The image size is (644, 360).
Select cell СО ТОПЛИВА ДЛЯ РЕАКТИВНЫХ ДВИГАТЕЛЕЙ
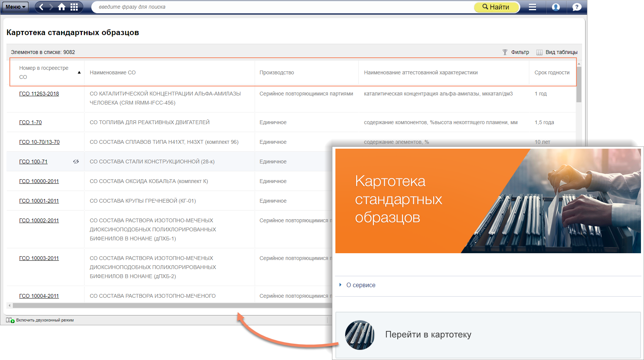tap(149, 122)
